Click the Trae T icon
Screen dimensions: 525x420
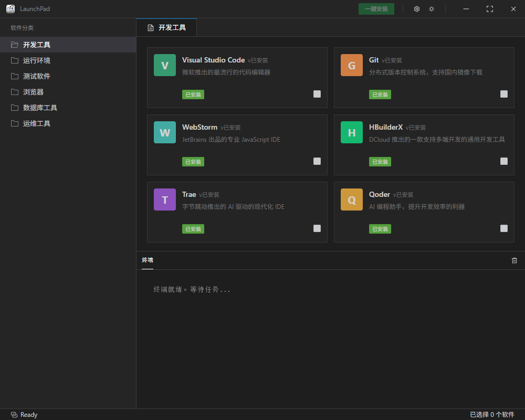click(x=165, y=199)
